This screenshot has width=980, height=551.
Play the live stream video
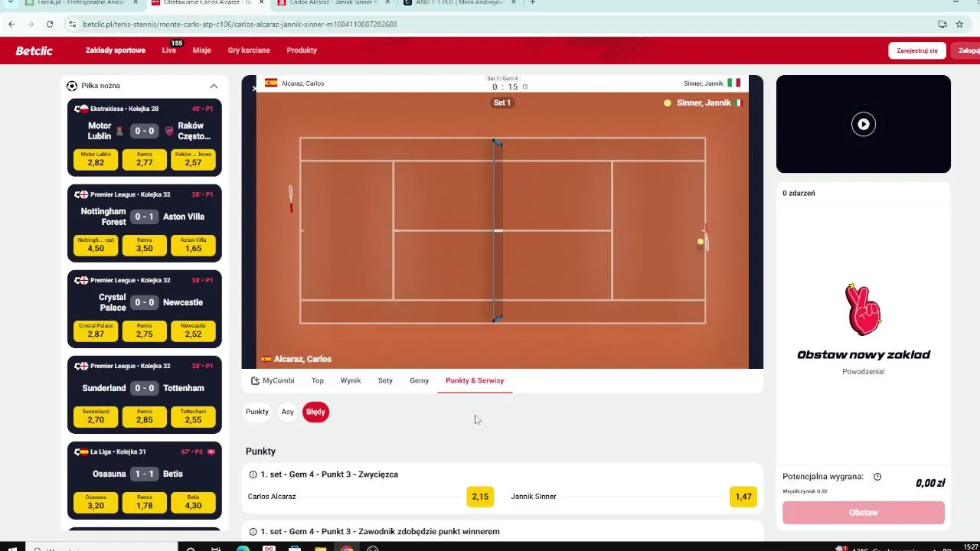coord(864,124)
